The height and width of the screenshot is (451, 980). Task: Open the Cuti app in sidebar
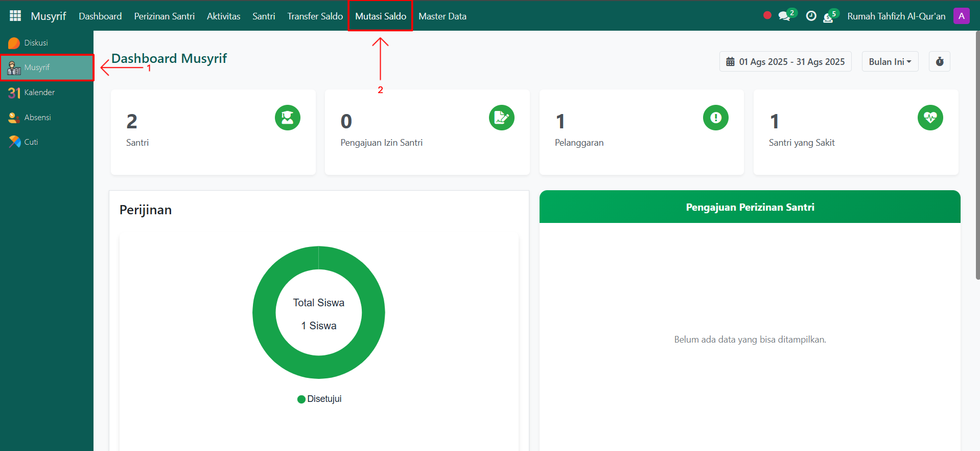(x=31, y=142)
